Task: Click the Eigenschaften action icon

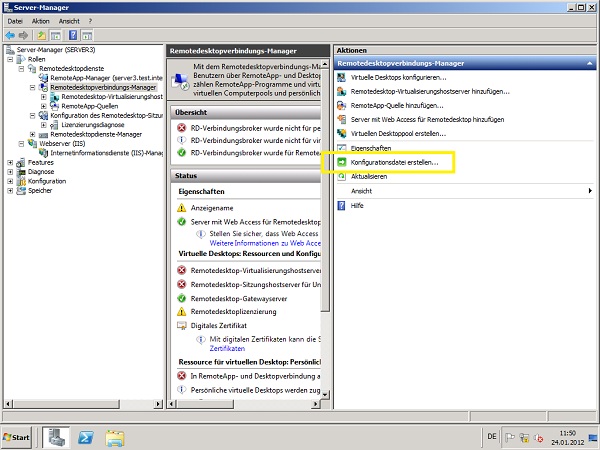Action: [x=341, y=148]
